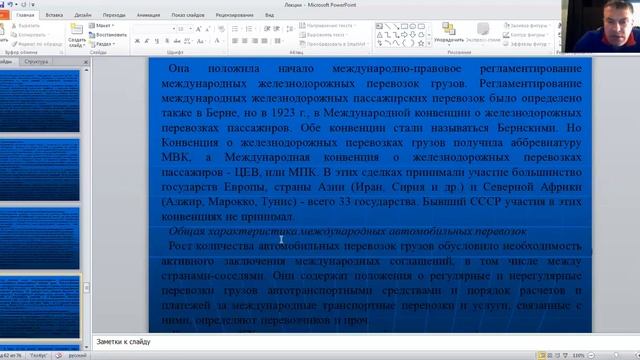Open the font size dropdown
Screen dimensions: 640x360
point(191,29)
